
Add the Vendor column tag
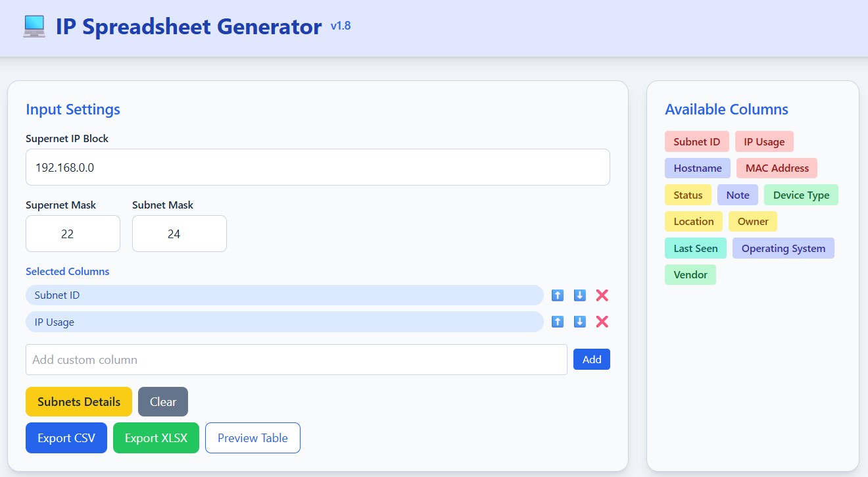click(690, 275)
